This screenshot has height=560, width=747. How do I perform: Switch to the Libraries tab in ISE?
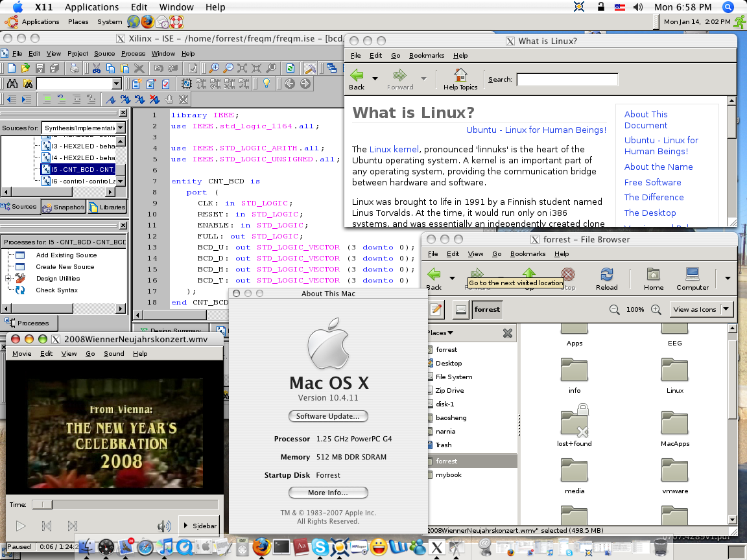108,207
